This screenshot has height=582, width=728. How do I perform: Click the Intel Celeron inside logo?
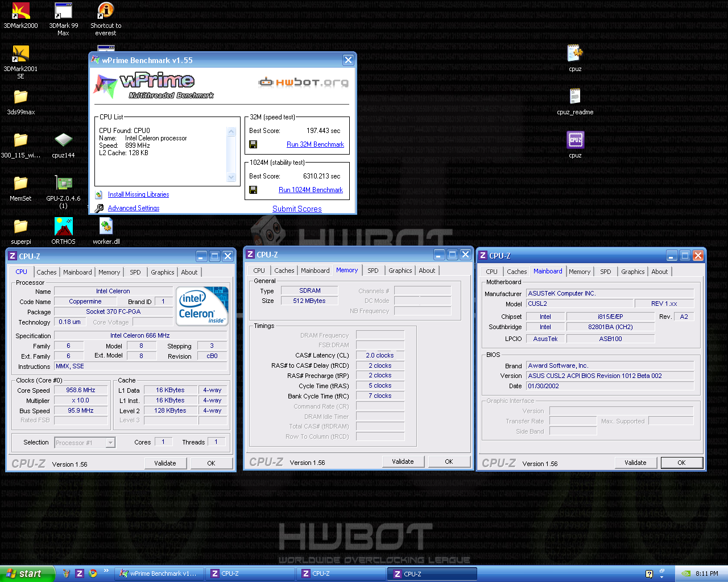[202, 306]
